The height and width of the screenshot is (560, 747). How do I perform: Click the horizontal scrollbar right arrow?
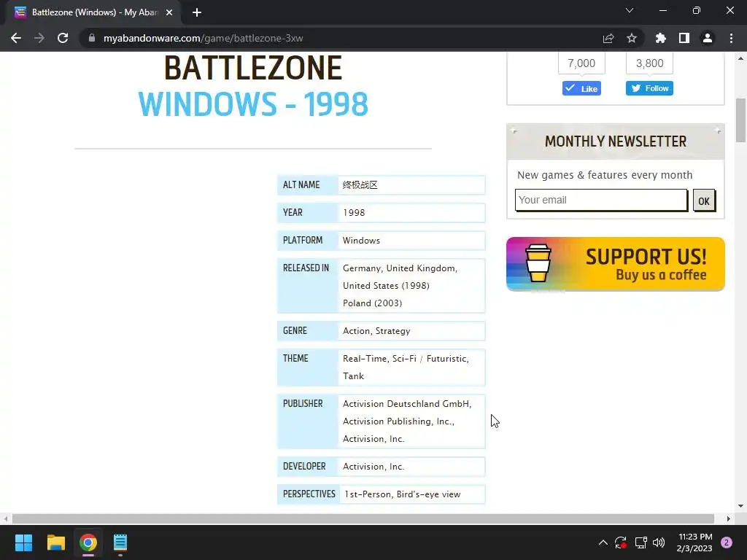tap(729, 518)
